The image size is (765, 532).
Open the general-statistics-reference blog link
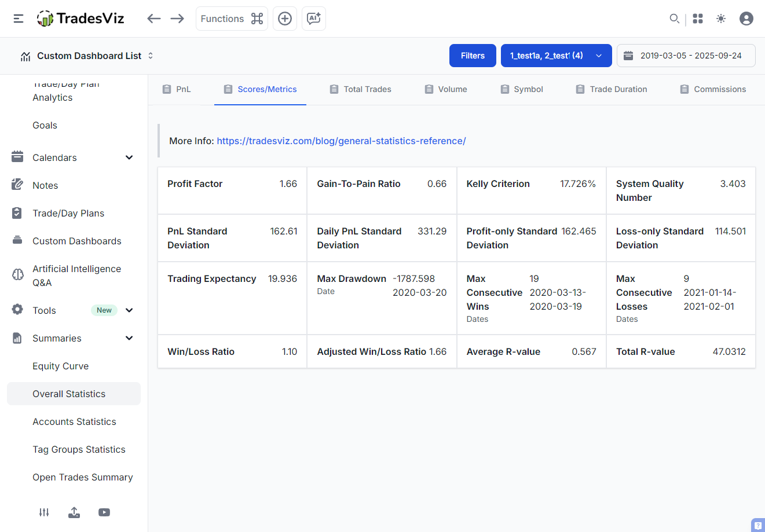pos(341,141)
